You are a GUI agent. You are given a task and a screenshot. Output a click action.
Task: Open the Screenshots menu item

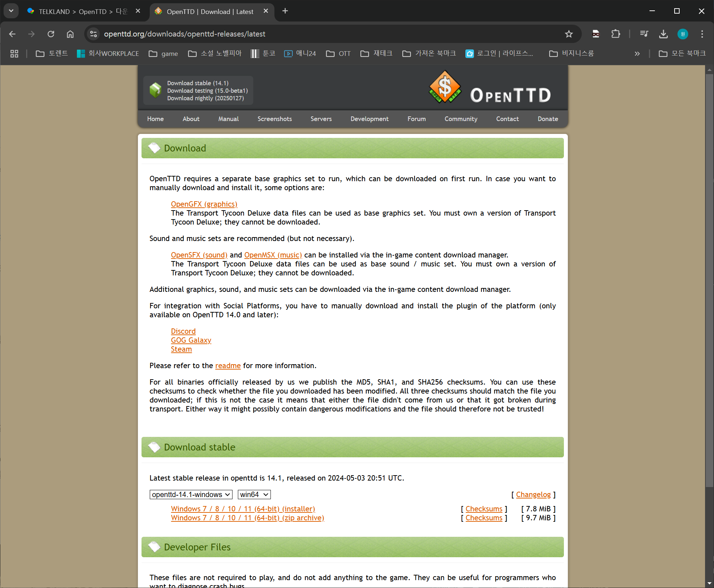pos(275,119)
